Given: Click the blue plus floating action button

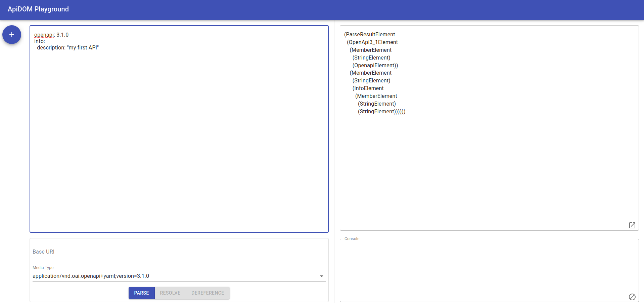Looking at the screenshot, I should click(x=12, y=35).
